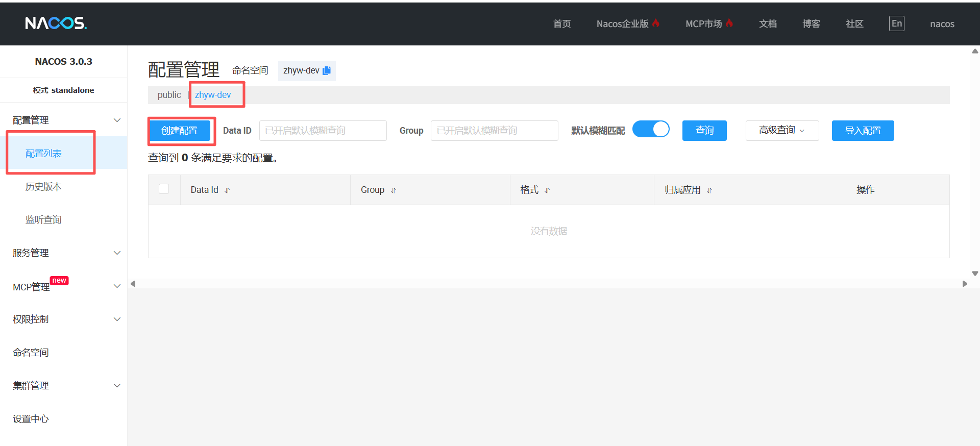Sort by Group column icon
This screenshot has width=980, height=446.
pos(394,190)
